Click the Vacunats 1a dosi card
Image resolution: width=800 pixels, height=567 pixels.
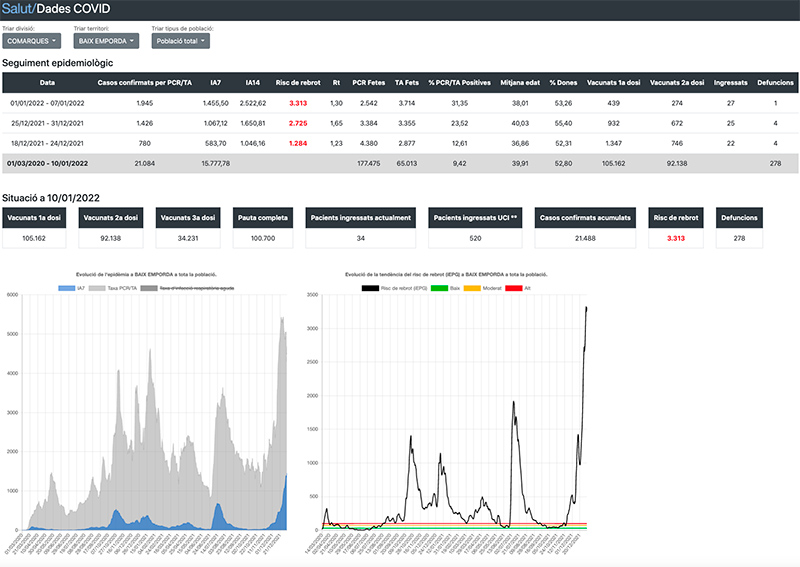[x=34, y=228]
